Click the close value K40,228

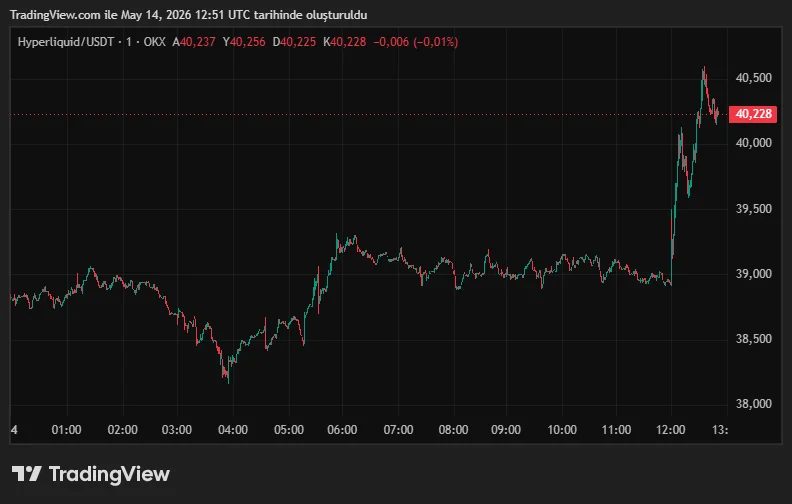click(344, 42)
